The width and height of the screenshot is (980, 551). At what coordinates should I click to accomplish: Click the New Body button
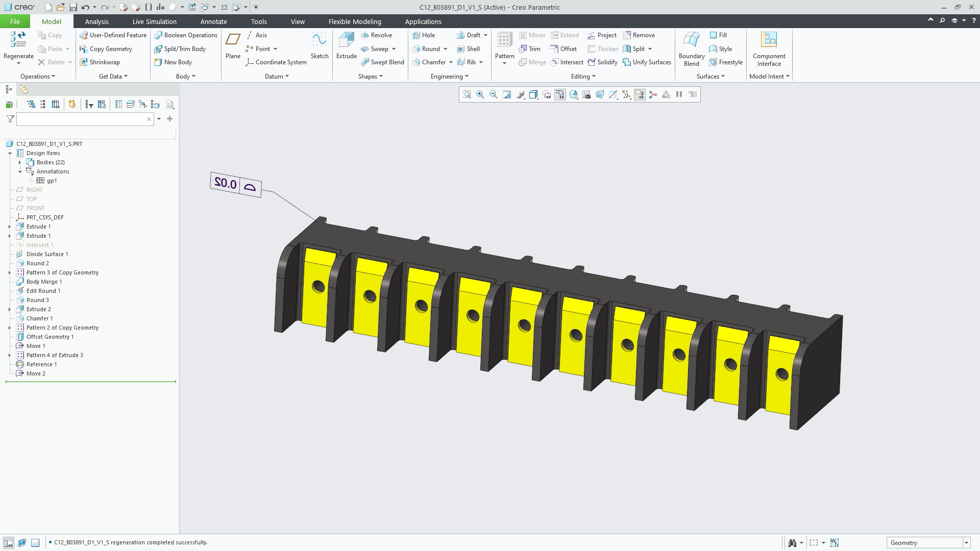tap(173, 62)
